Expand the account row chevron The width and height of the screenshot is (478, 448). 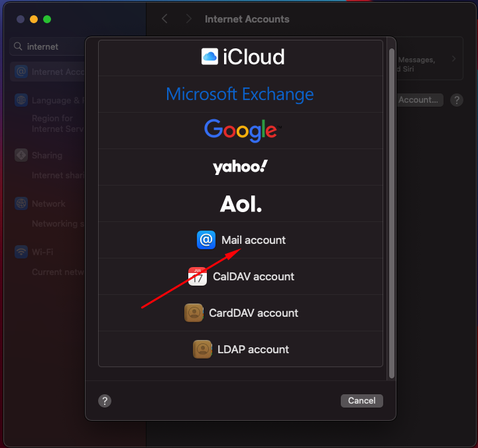[454, 58]
